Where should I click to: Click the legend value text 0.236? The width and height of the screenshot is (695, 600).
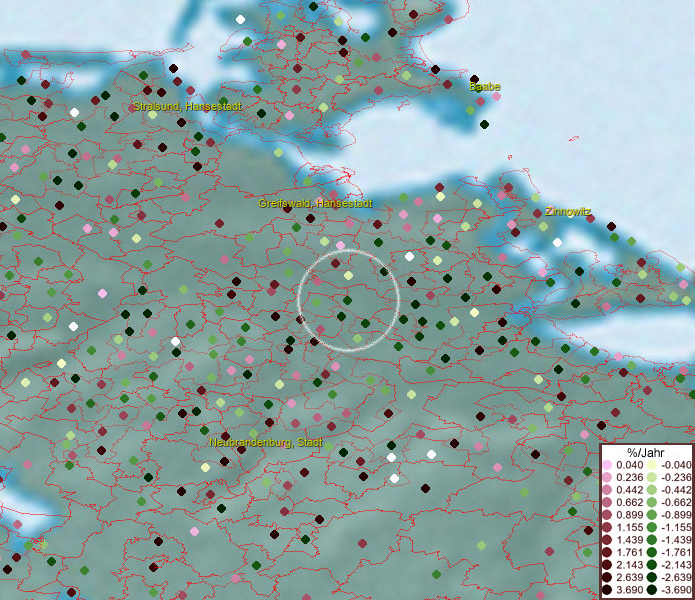click(629, 477)
